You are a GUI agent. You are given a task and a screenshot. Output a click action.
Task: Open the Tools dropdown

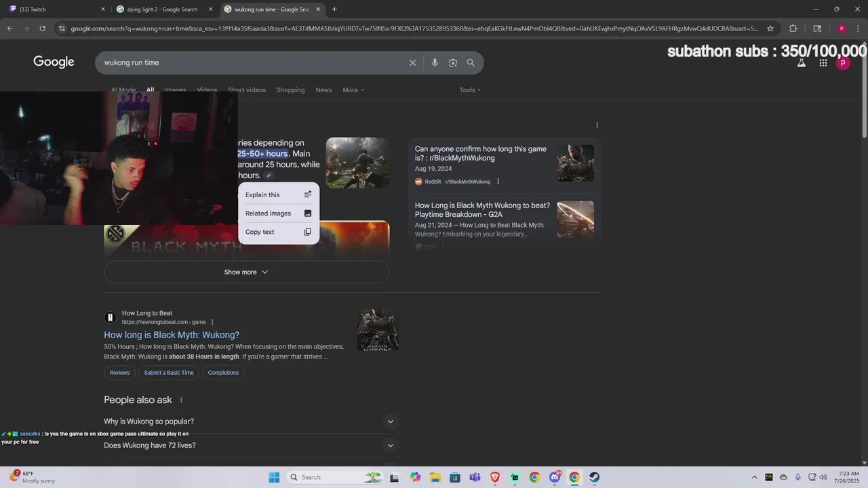(470, 90)
